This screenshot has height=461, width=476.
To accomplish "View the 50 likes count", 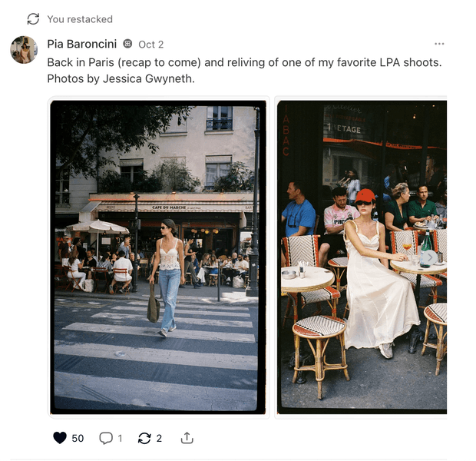I will (x=78, y=438).
